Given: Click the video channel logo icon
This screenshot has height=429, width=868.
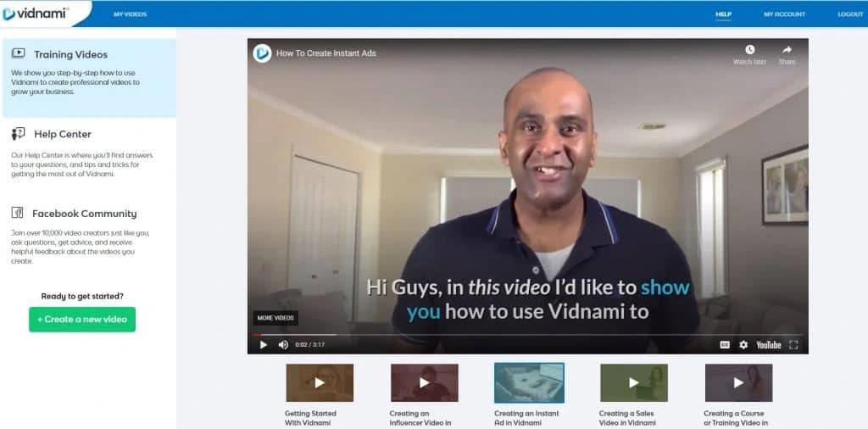Looking at the screenshot, I should pos(262,53).
